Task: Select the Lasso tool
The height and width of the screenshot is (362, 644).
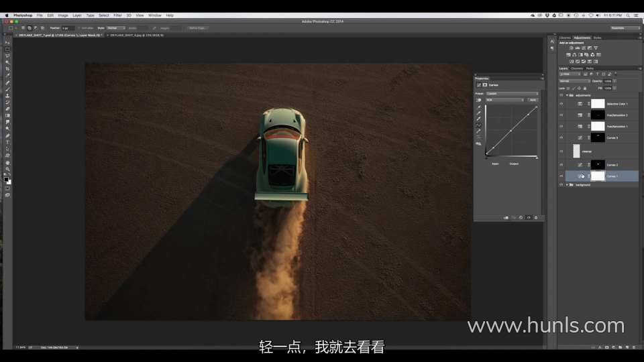Action: tap(7, 56)
